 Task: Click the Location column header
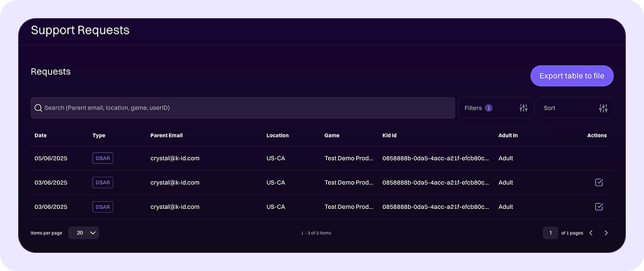tap(277, 136)
